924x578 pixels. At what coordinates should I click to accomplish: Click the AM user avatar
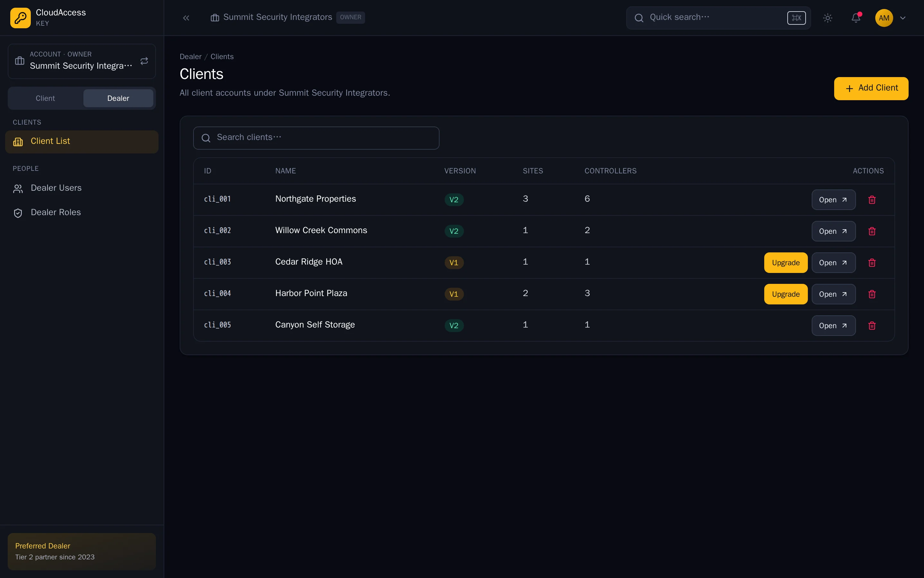coord(884,18)
